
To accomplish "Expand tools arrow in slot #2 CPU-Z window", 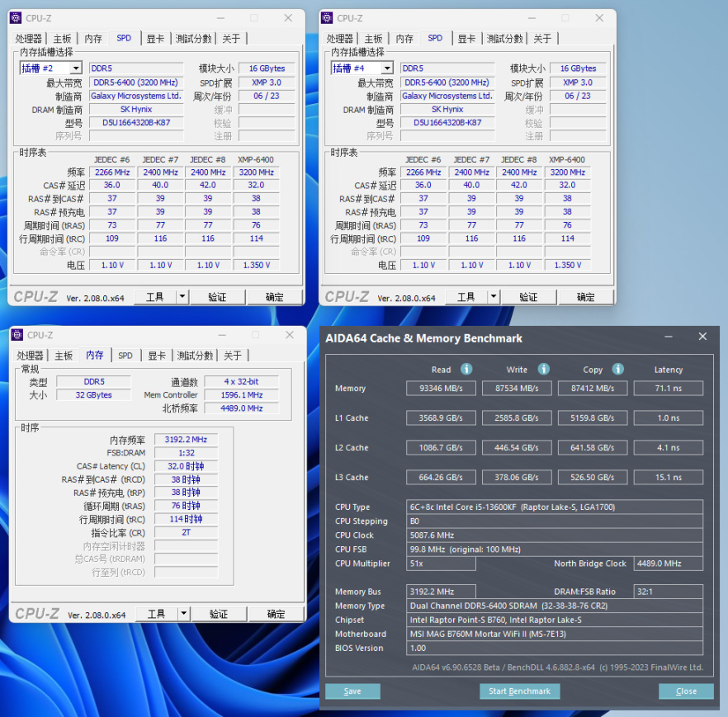I will 182,296.
